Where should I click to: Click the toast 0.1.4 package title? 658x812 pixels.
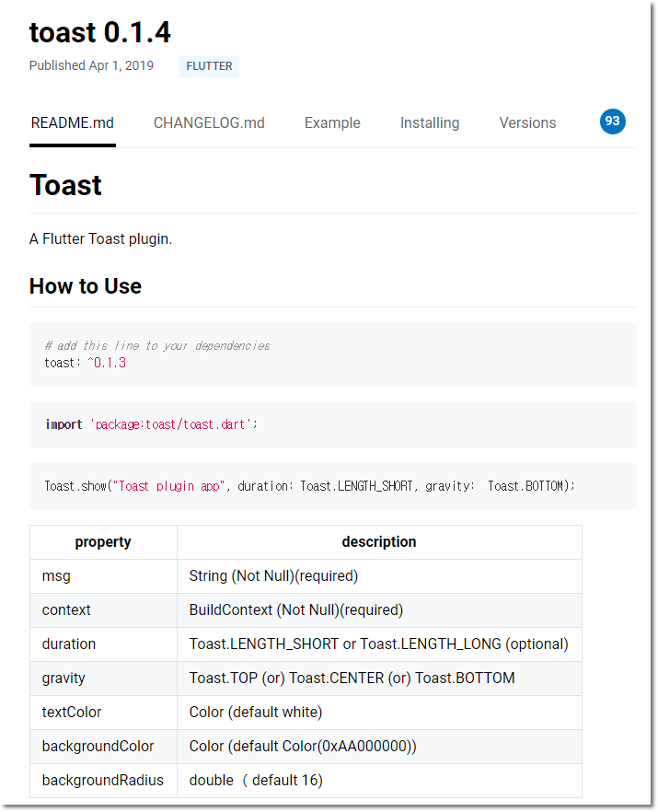(100, 32)
